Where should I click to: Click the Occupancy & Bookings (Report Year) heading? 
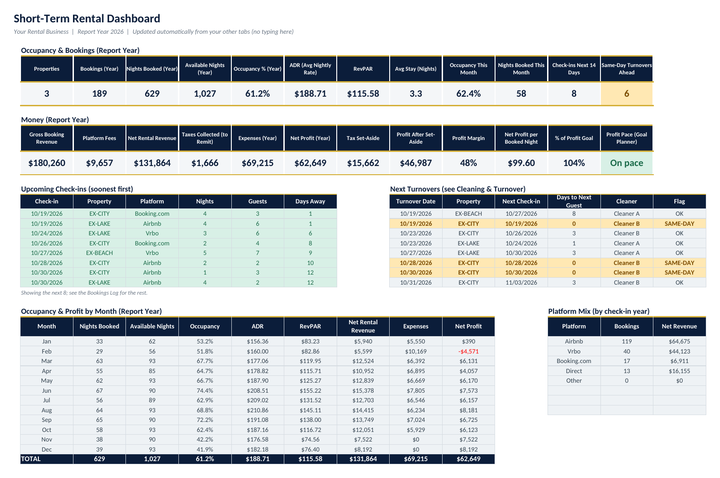(80, 50)
